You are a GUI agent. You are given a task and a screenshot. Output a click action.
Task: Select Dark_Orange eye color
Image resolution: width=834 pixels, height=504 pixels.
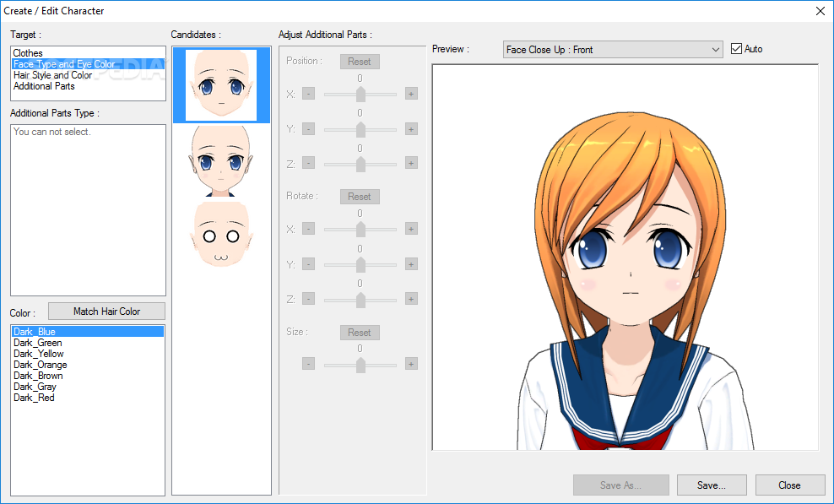88,365
